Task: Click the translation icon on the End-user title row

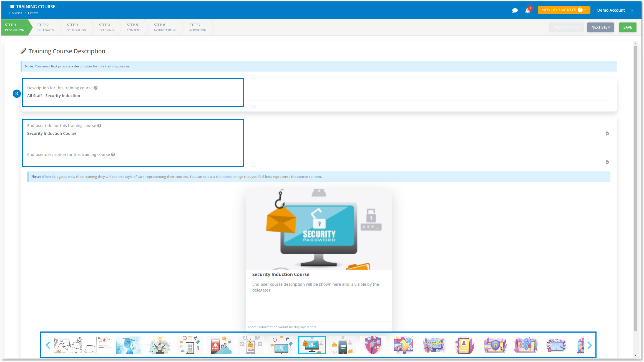Action: coord(607,133)
